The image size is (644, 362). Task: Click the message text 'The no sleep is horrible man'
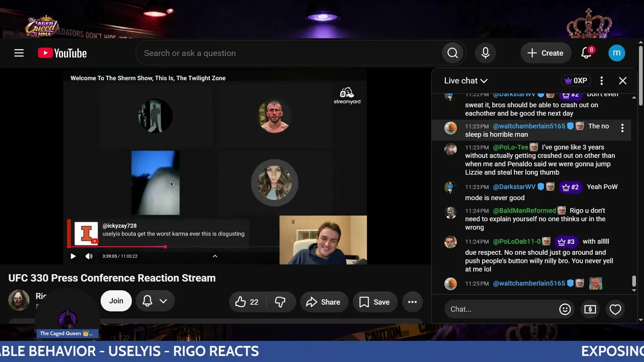tap(537, 130)
